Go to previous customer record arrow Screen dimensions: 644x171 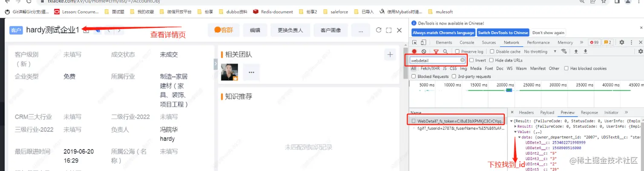[109, 30]
